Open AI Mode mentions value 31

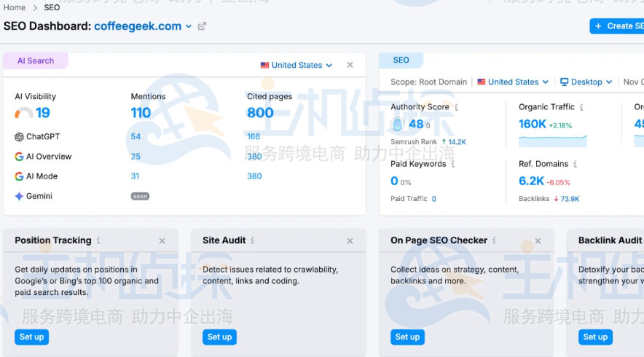[x=135, y=176]
